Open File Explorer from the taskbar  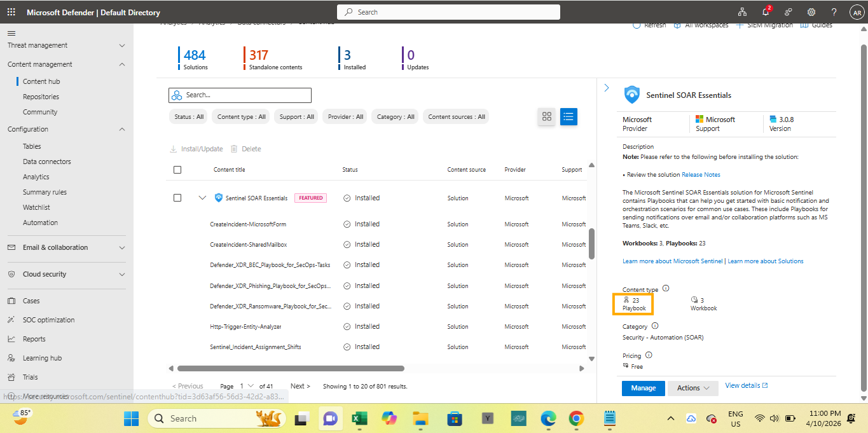[420, 418]
